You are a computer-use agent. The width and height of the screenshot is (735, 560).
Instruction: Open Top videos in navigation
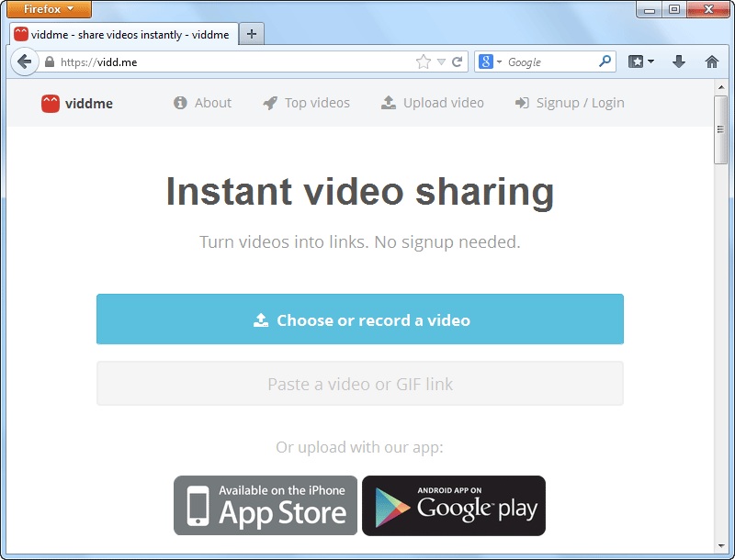[x=306, y=103]
